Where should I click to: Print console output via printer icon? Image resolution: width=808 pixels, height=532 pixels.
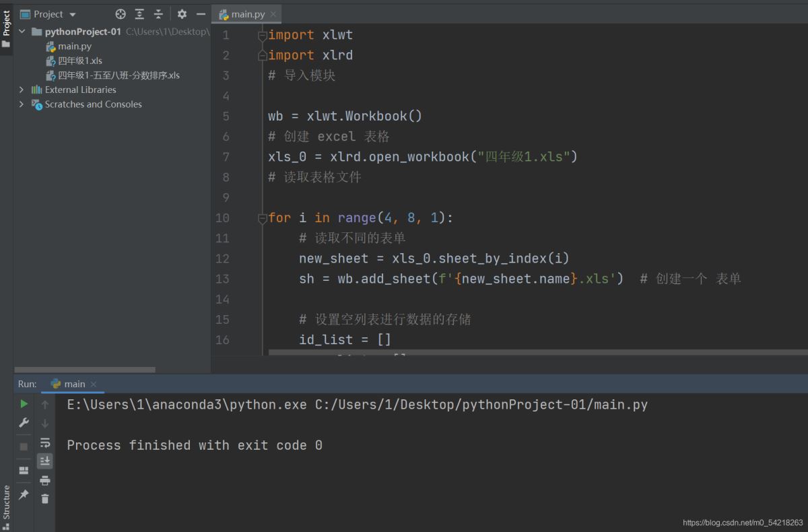pos(45,480)
